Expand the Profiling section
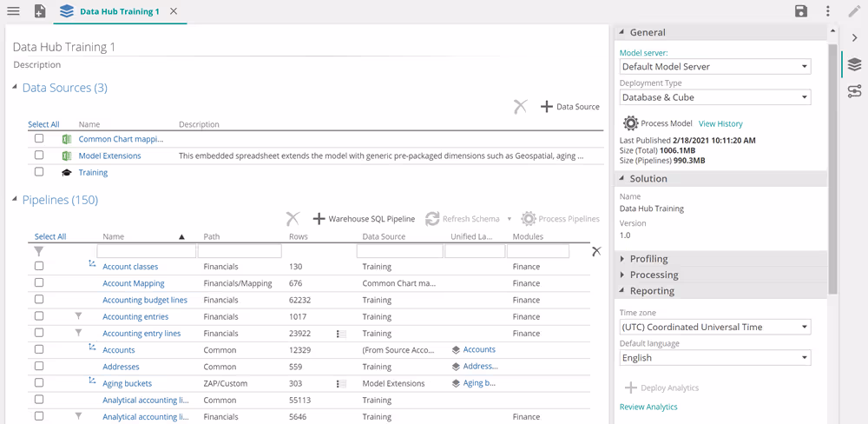The height and width of the screenshot is (424, 868). pyautogui.click(x=648, y=259)
